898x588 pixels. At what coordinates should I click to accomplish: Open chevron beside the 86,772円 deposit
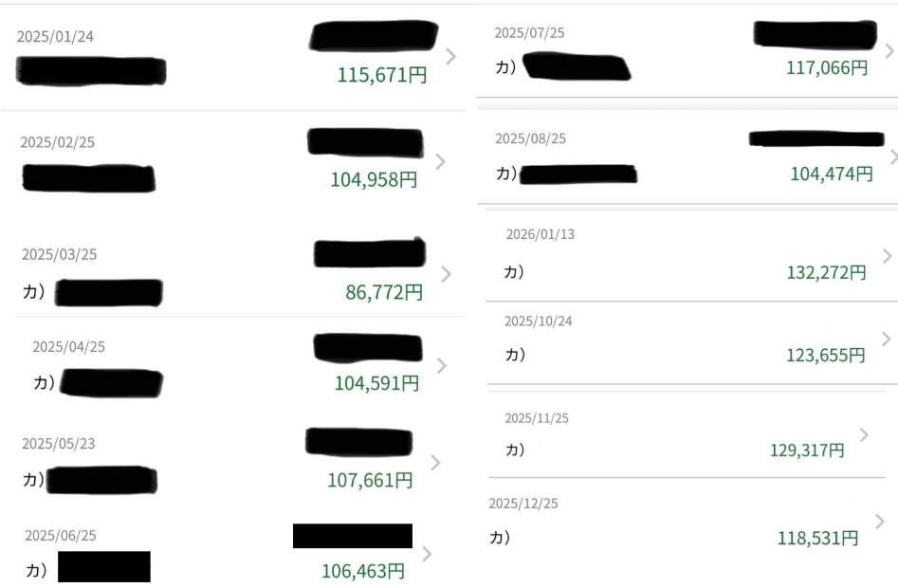446,274
